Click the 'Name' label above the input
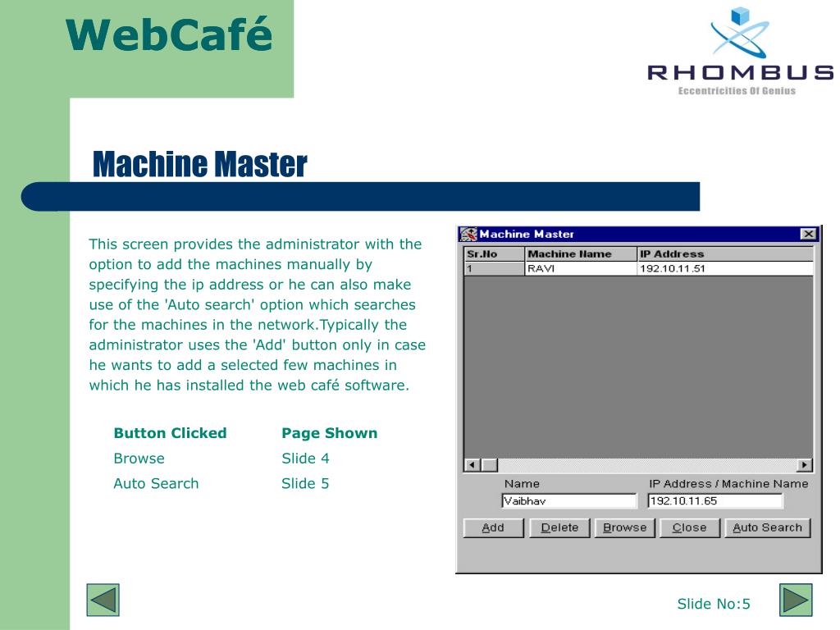Image resolution: width=840 pixels, height=630 pixels. tap(522, 484)
